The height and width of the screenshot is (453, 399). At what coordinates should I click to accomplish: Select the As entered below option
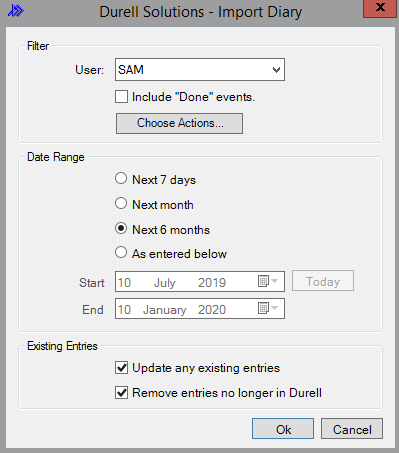point(121,252)
